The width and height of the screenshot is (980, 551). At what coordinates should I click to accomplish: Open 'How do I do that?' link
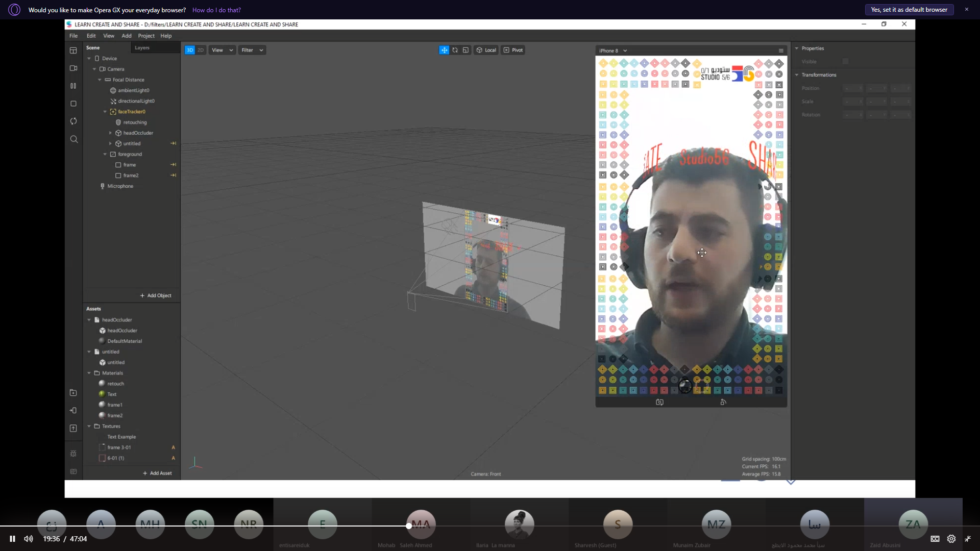(216, 10)
